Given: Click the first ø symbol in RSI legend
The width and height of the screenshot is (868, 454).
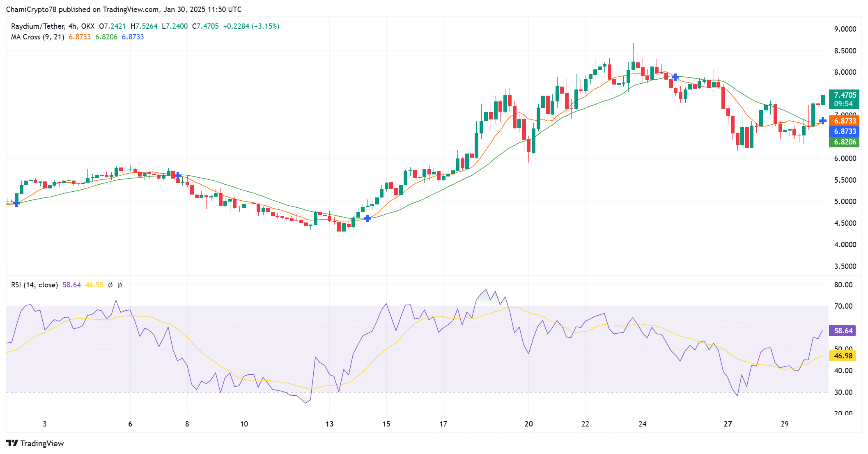Looking at the screenshot, I should click(x=110, y=285).
